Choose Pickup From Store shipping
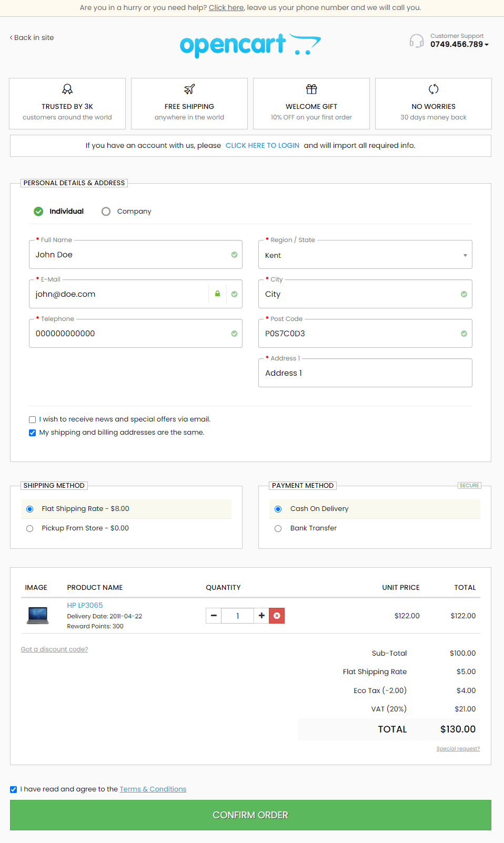The width and height of the screenshot is (504, 843). tap(30, 528)
